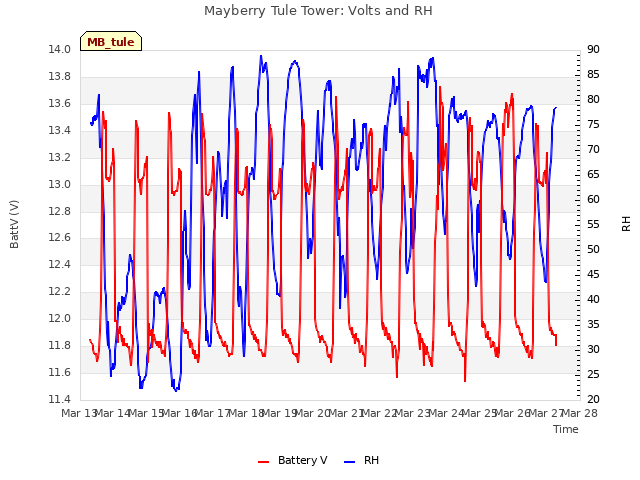Click the 13.8 left axis value
Viewport: 640px width, 480px height.
[60, 76]
